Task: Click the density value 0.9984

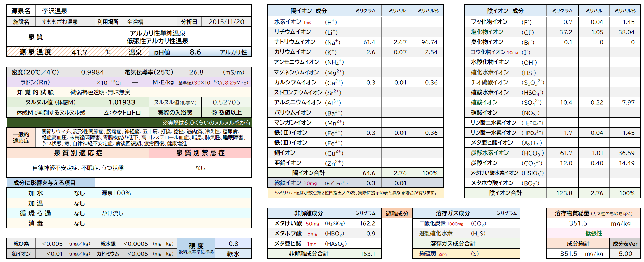Action: click(92, 72)
